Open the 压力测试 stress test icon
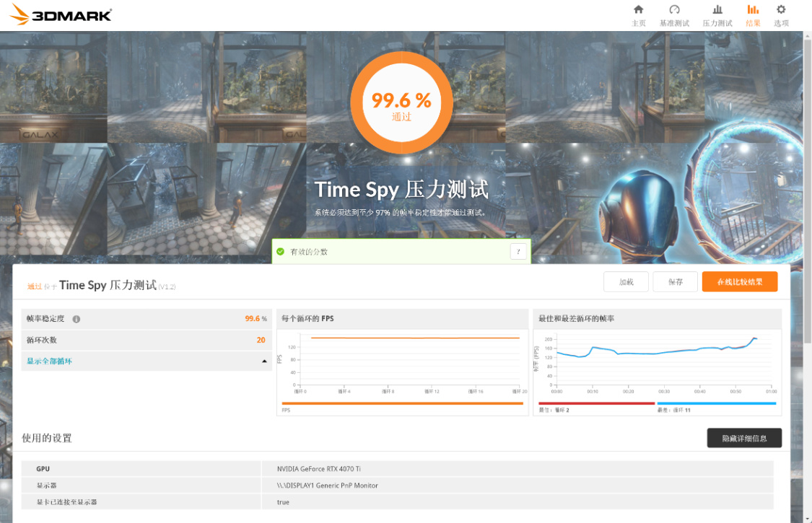812x523 pixels. click(x=717, y=9)
